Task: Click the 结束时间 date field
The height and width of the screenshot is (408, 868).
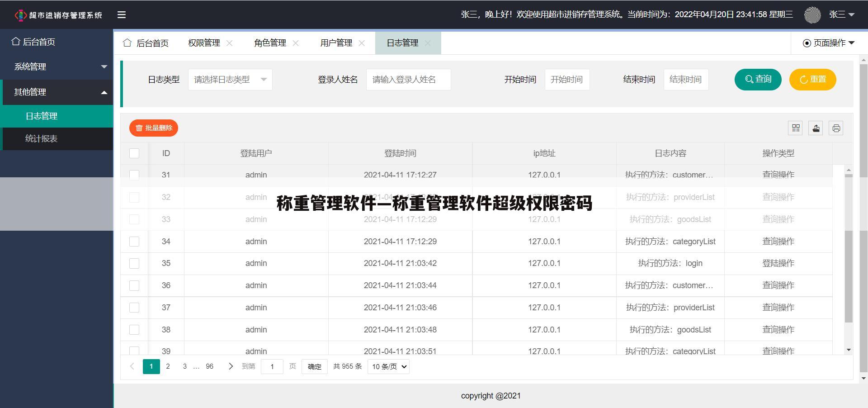Action: [x=686, y=80]
